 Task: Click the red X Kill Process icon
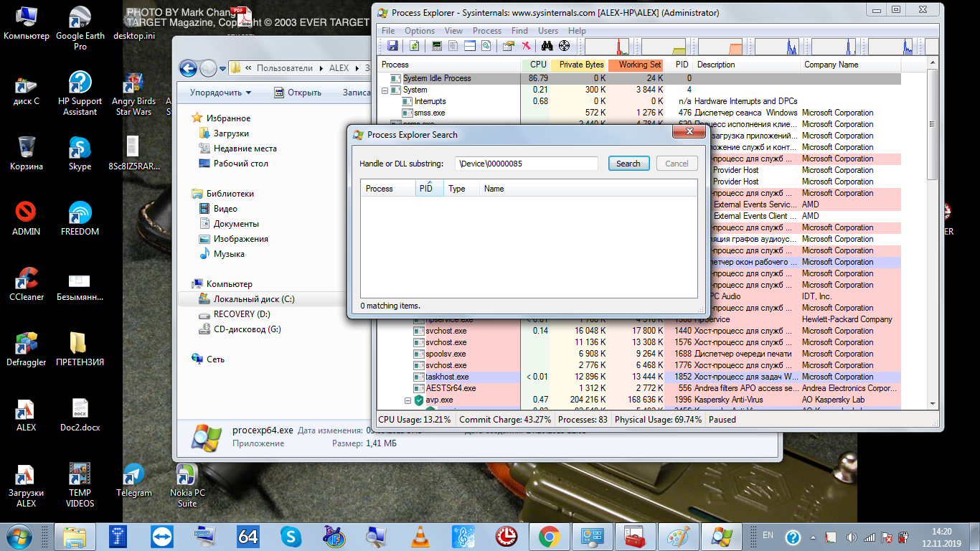(x=526, y=46)
